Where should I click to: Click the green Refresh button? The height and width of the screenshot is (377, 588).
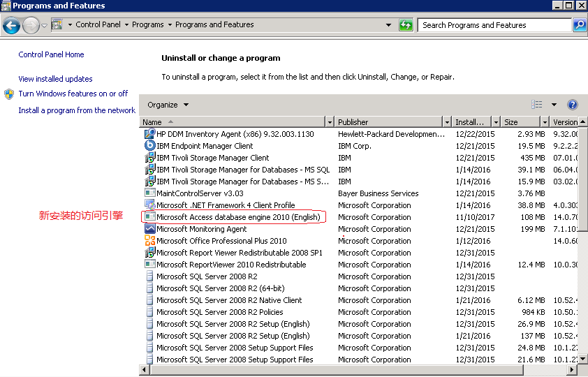coord(406,25)
